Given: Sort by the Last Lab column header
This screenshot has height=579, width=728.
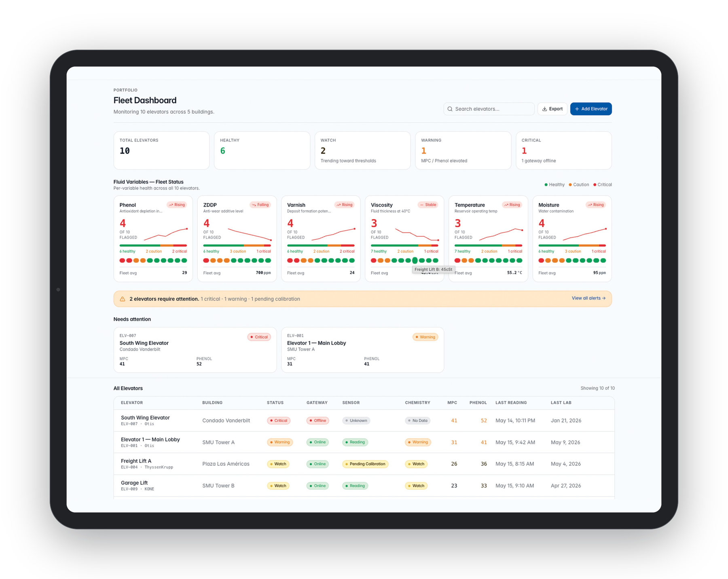Looking at the screenshot, I should [561, 403].
